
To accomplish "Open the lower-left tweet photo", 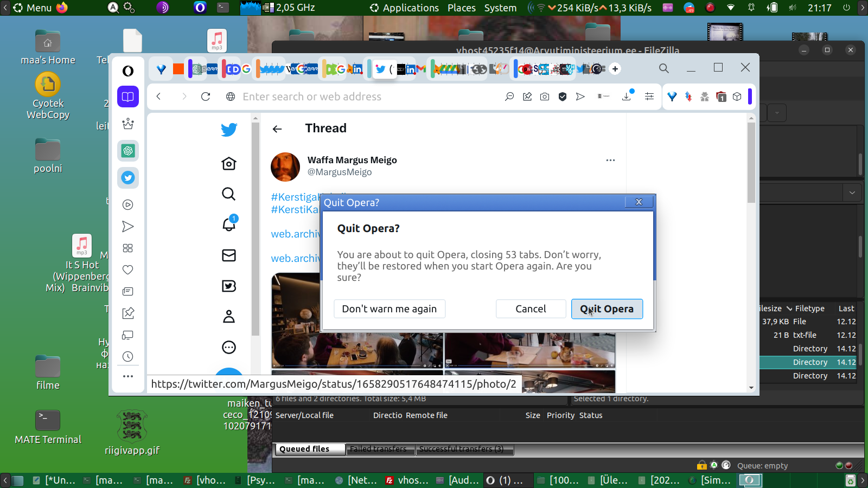I will coord(357,381).
